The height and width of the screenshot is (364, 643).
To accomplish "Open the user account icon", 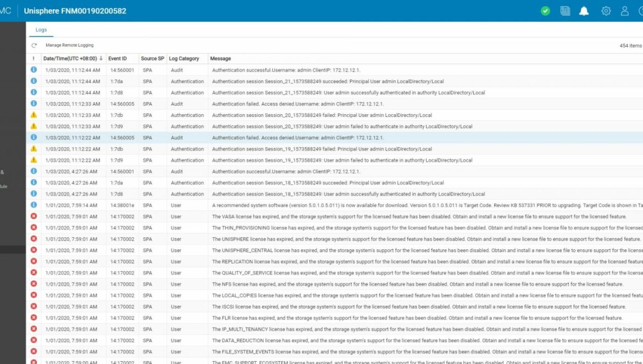I will pyautogui.click(x=624, y=11).
